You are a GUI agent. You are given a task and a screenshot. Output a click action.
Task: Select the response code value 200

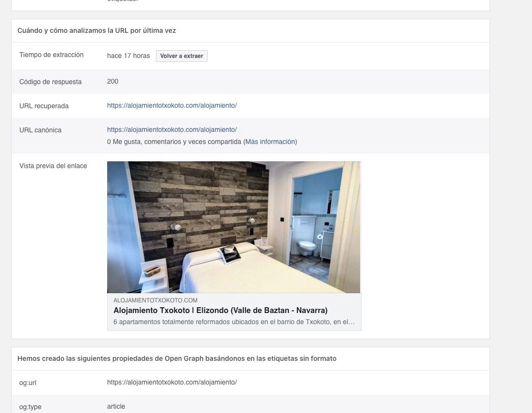coord(112,82)
